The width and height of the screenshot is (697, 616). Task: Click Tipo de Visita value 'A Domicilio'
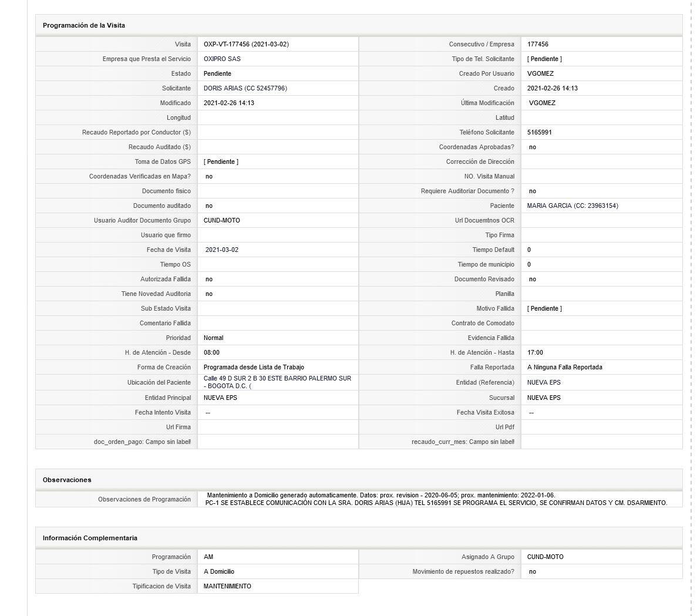(219, 571)
